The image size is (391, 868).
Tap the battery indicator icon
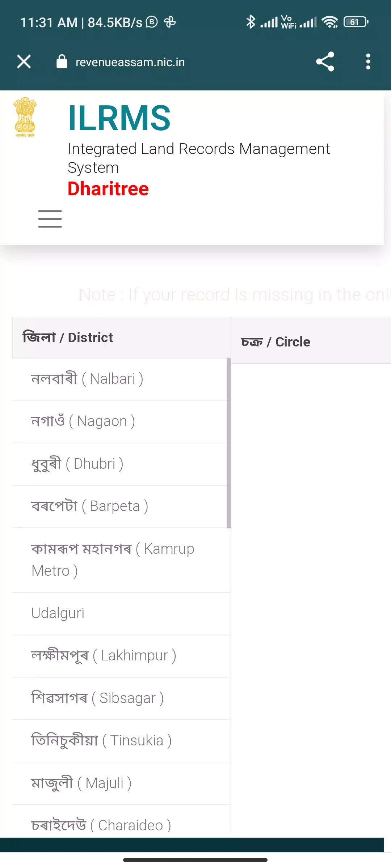[356, 22]
